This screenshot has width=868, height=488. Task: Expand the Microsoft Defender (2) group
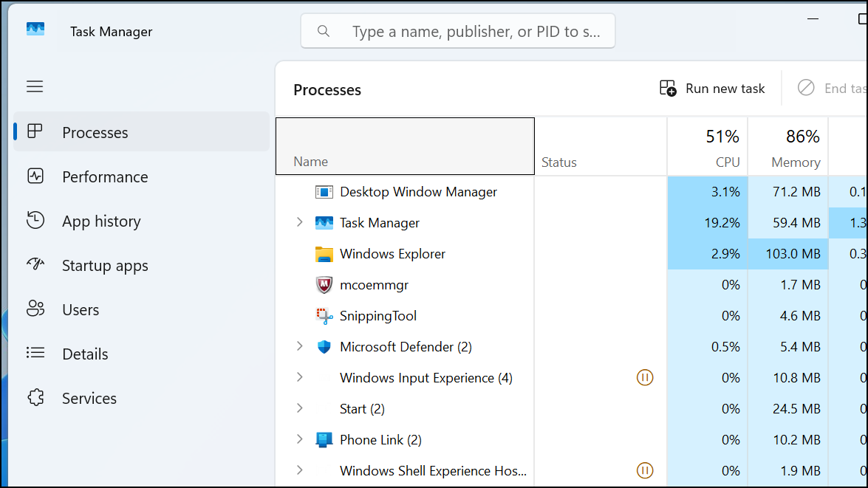(299, 346)
